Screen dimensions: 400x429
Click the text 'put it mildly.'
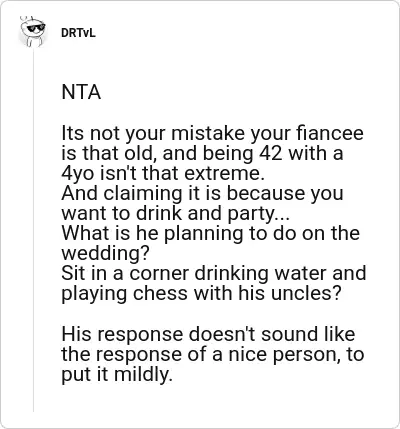pyautogui.click(x=117, y=375)
